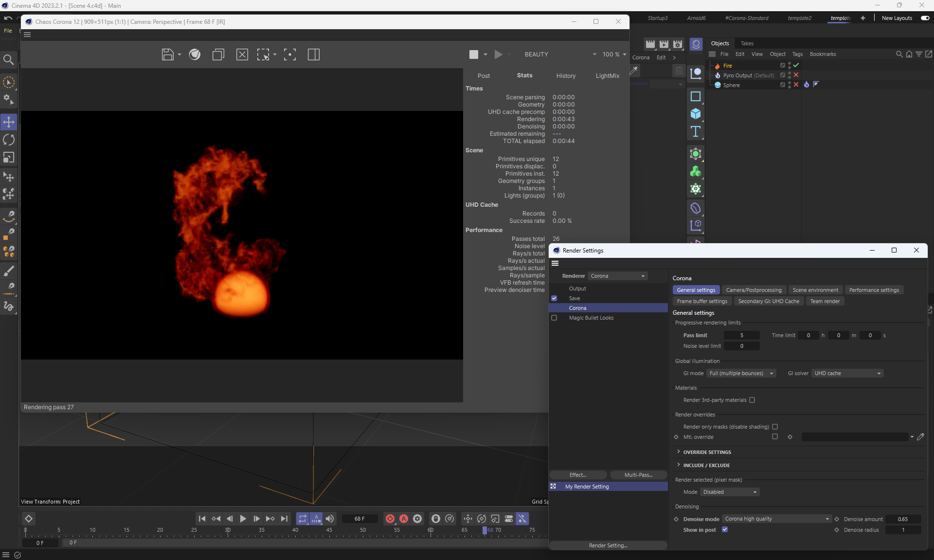Click the Text spline tool icon
Screen dimensions: 934x560
696,132
